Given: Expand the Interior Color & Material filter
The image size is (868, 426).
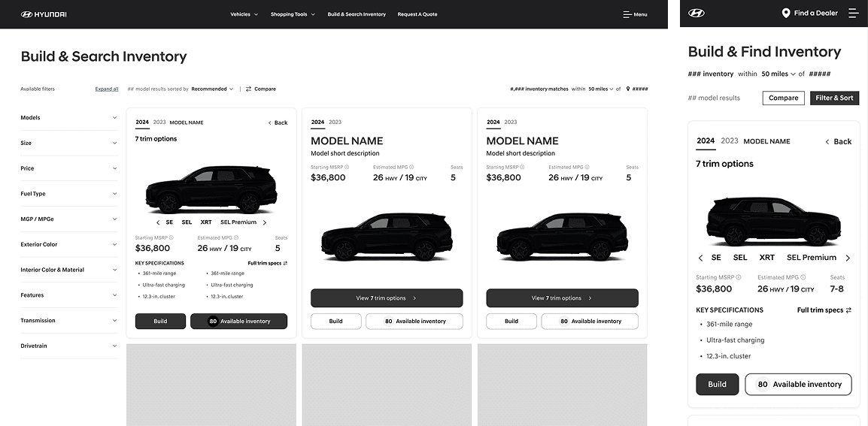Looking at the screenshot, I should [69, 270].
